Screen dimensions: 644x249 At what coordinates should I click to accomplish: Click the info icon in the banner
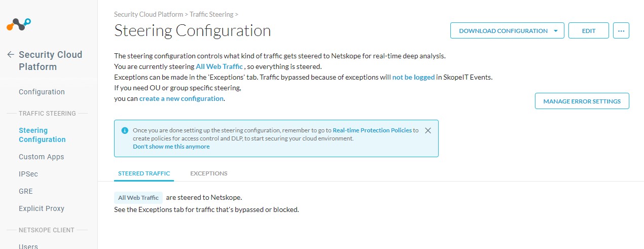[125, 130]
